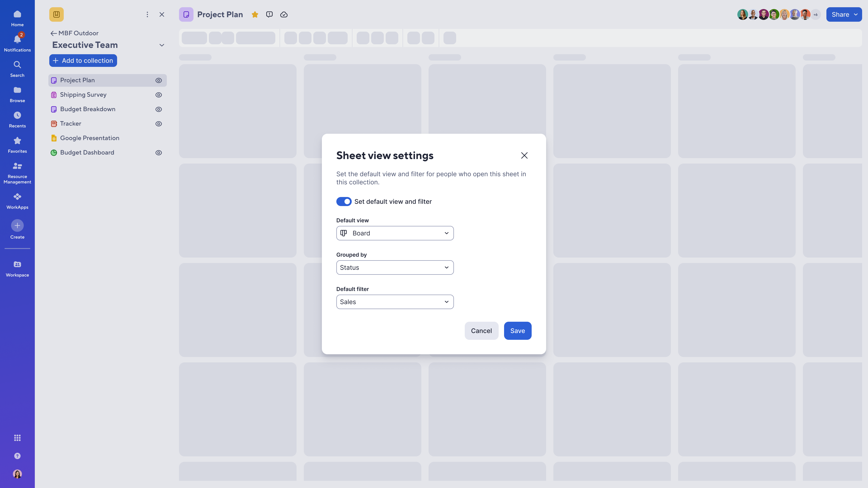
Task: Click the Save button in dialog
Action: tap(517, 331)
